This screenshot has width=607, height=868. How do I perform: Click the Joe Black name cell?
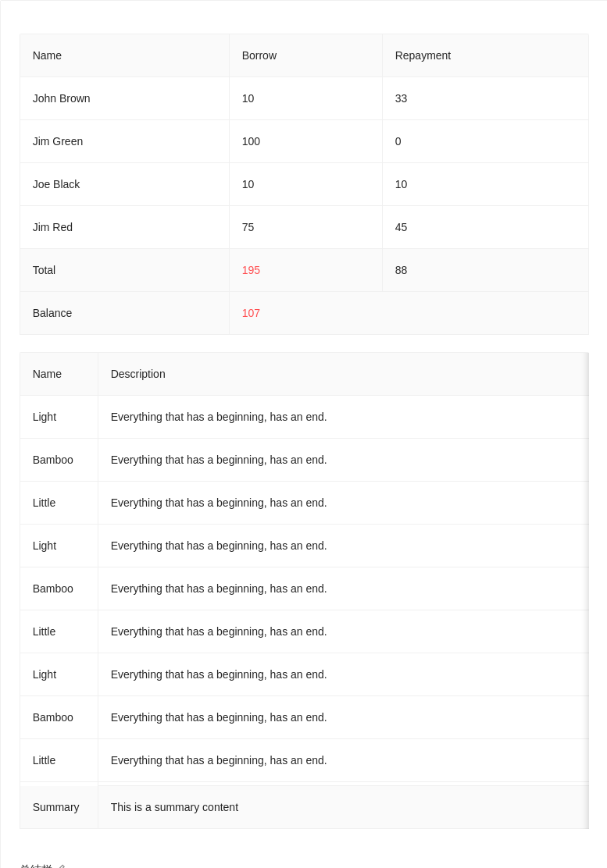(x=56, y=184)
